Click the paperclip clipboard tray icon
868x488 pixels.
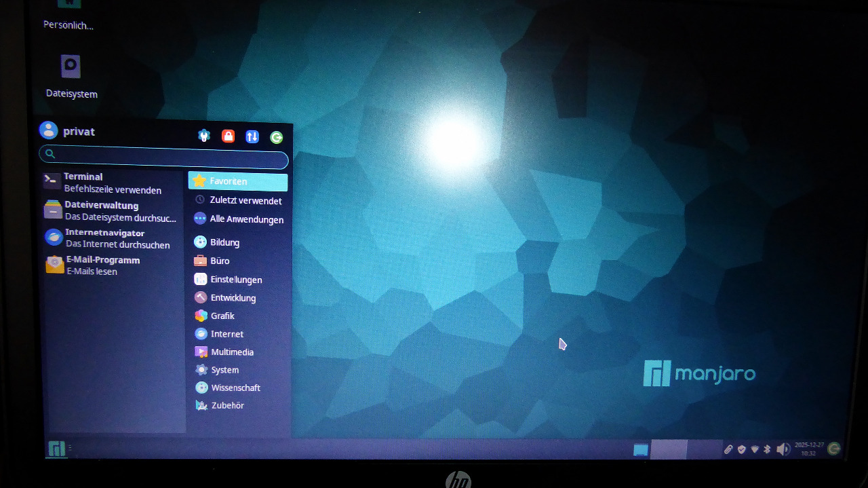728,449
